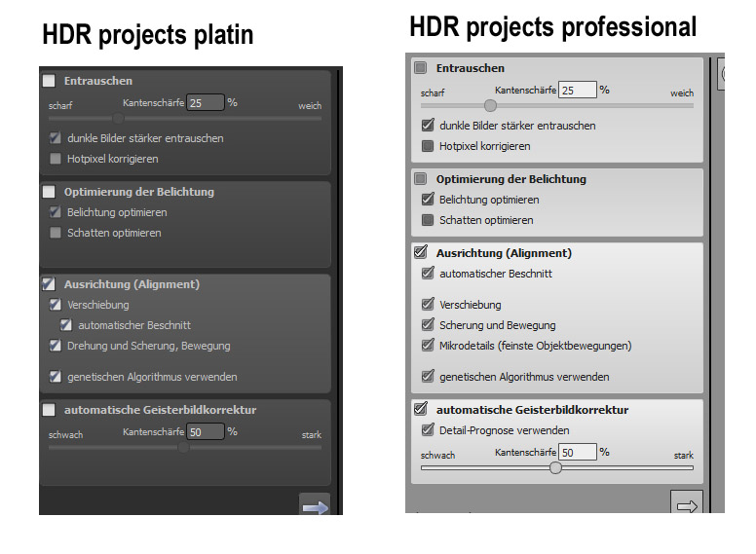Toggle dunkle Bilder stärker entrauschen in platin

[55, 138]
